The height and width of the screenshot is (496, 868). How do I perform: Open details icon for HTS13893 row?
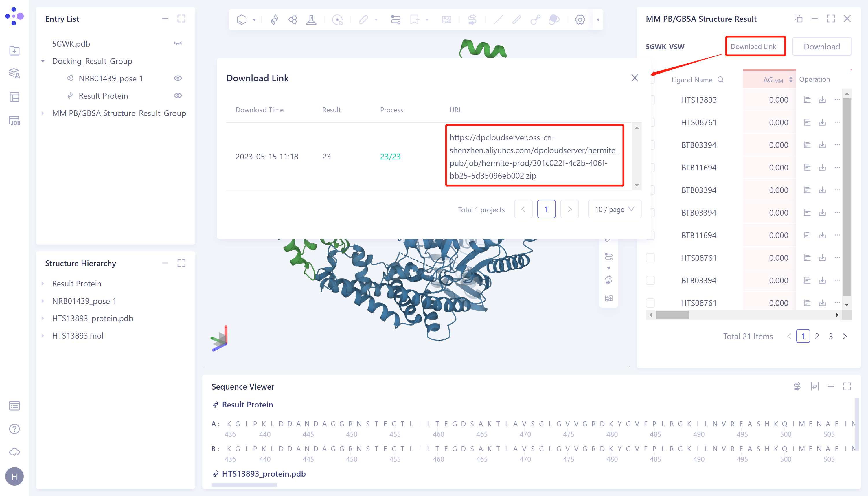[807, 100]
